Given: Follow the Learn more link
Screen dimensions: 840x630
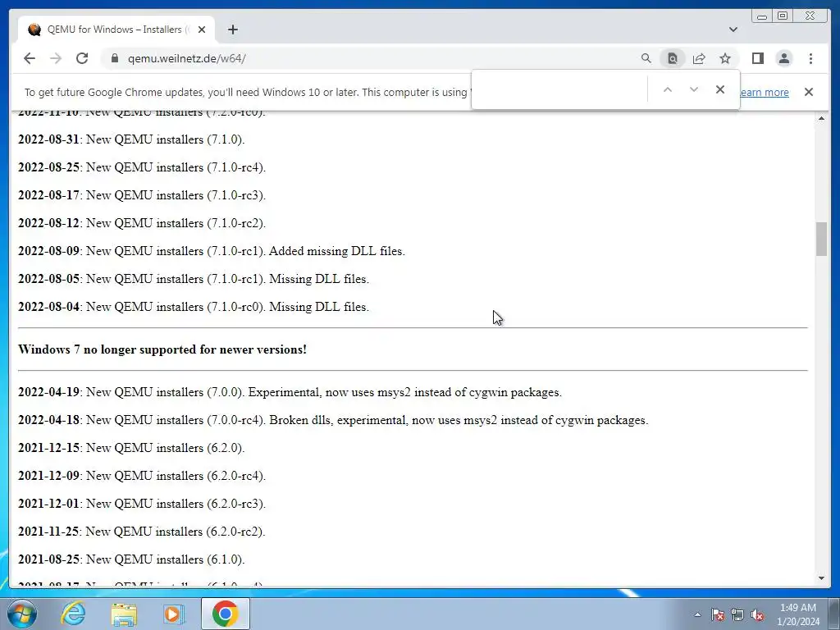Looking at the screenshot, I should (x=765, y=92).
